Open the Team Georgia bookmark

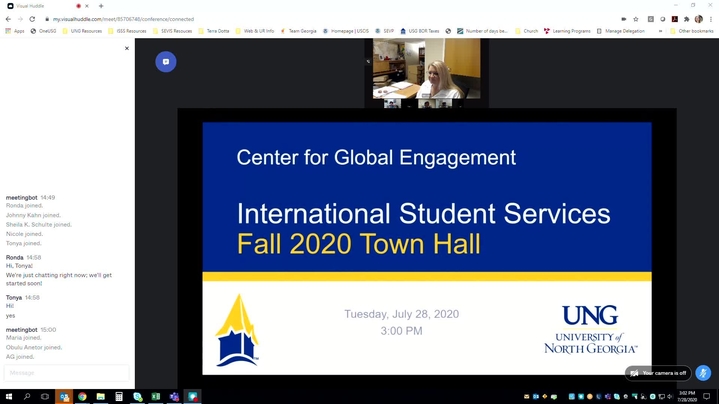click(299, 31)
